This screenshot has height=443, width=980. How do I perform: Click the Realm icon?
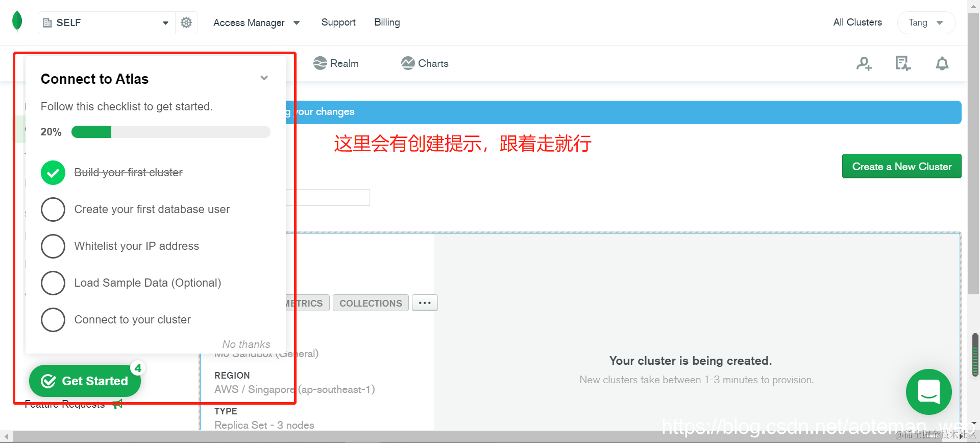tap(320, 63)
